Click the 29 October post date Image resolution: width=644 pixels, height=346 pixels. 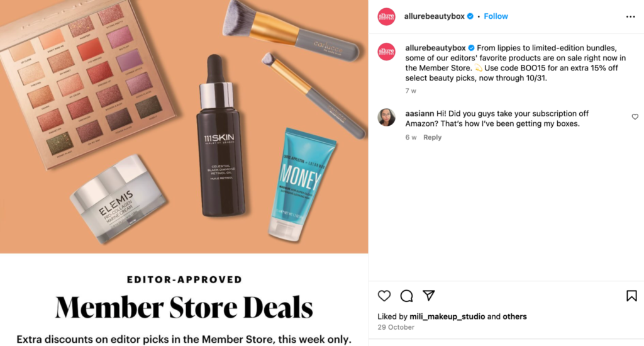396,328
